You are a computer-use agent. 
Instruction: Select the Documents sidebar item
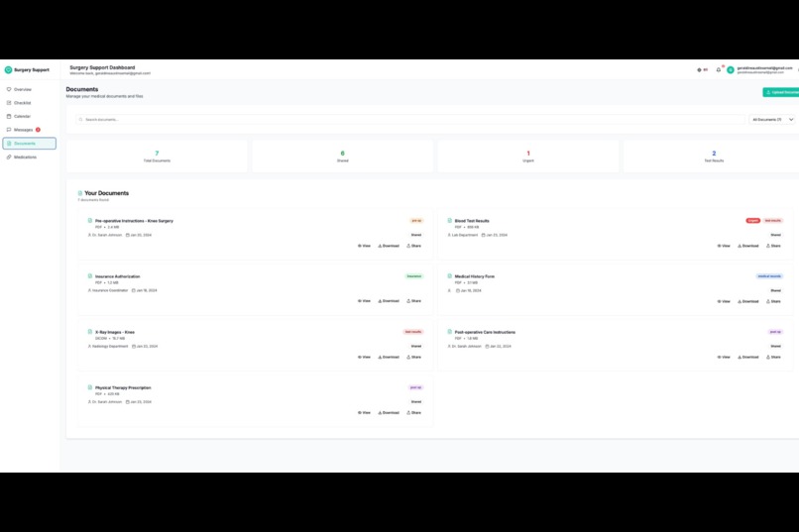coord(29,144)
